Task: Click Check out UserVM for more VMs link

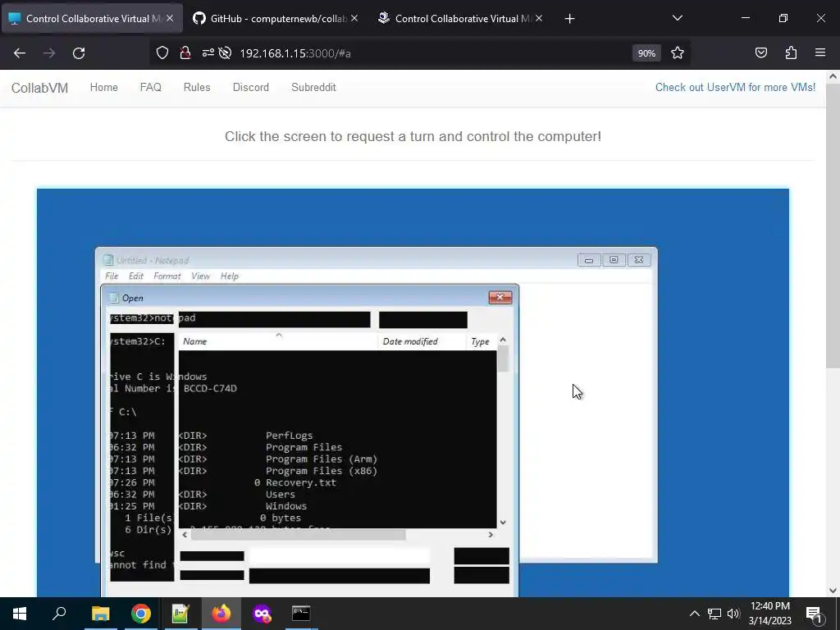Action: (x=735, y=87)
